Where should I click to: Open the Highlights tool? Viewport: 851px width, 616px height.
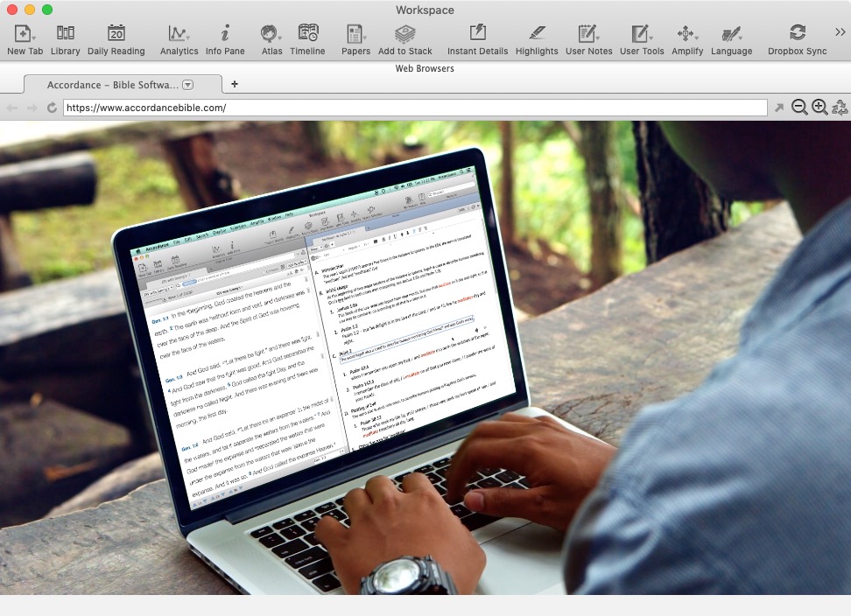537,34
